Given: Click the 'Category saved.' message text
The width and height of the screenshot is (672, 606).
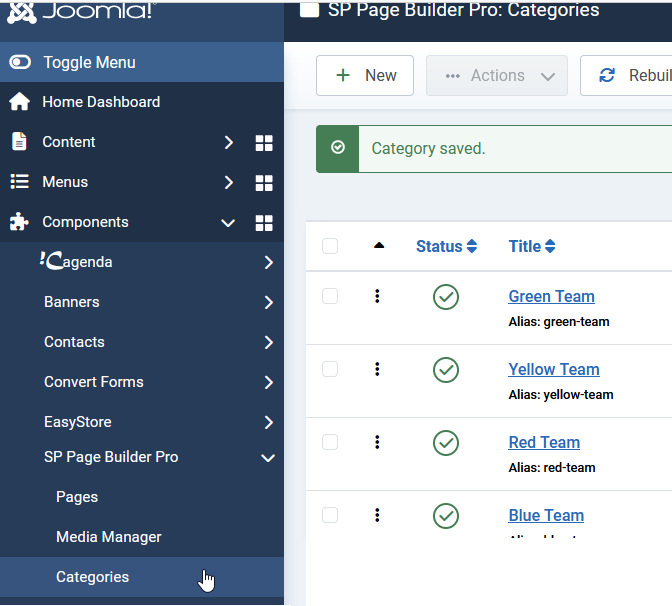Looking at the screenshot, I should coord(428,149).
